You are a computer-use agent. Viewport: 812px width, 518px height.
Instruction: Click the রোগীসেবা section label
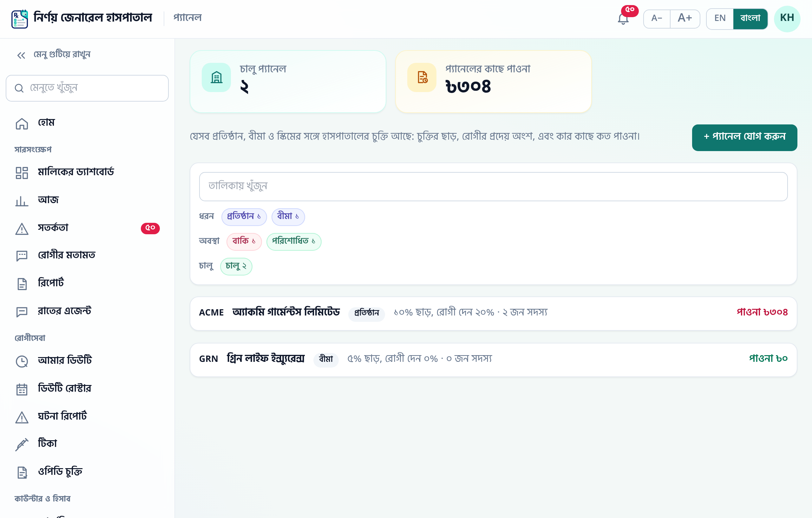coord(30,338)
